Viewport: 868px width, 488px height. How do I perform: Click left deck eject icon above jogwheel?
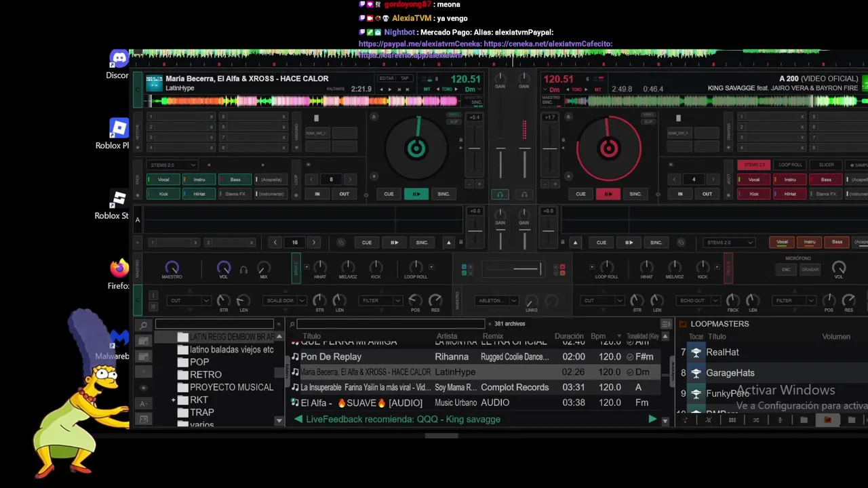pyautogui.click(x=374, y=117)
